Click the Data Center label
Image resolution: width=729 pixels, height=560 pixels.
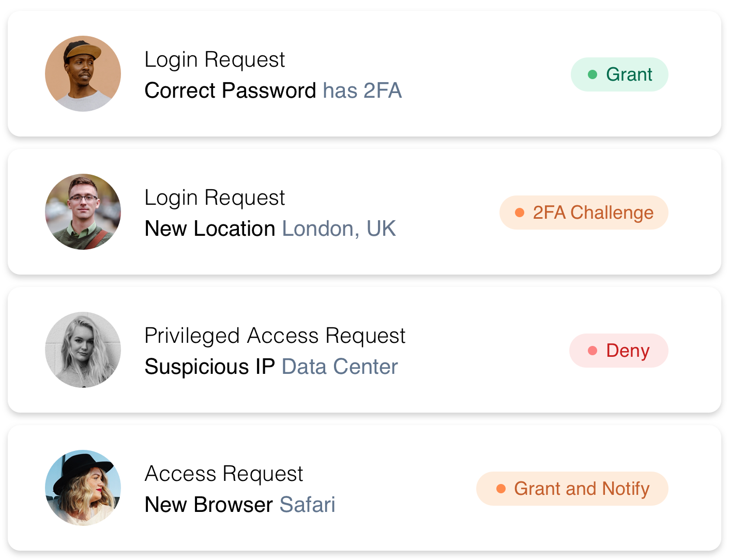340,367
